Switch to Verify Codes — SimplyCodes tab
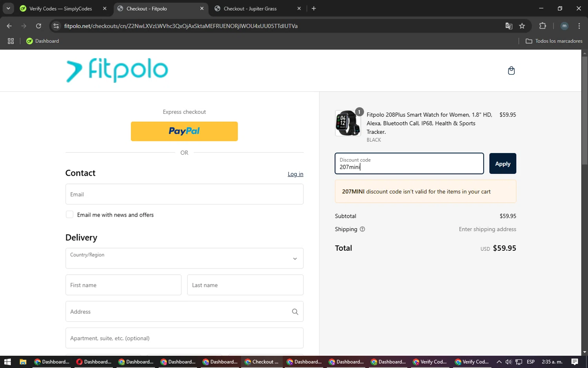The height and width of the screenshot is (368, 588). coord(60,8)
